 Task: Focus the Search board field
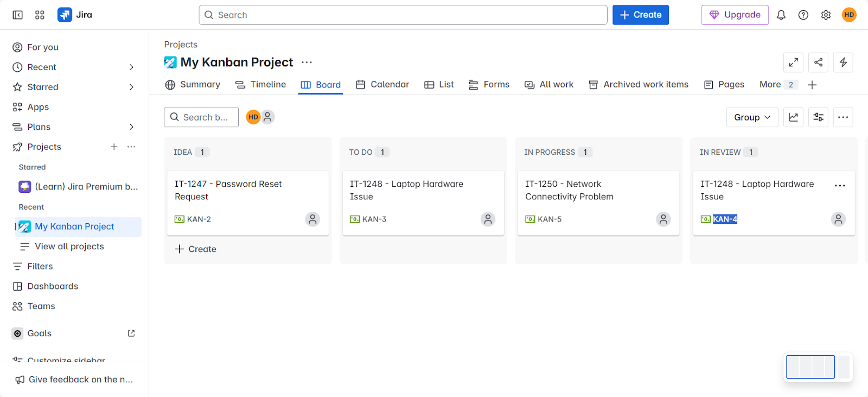pos(201,117)
